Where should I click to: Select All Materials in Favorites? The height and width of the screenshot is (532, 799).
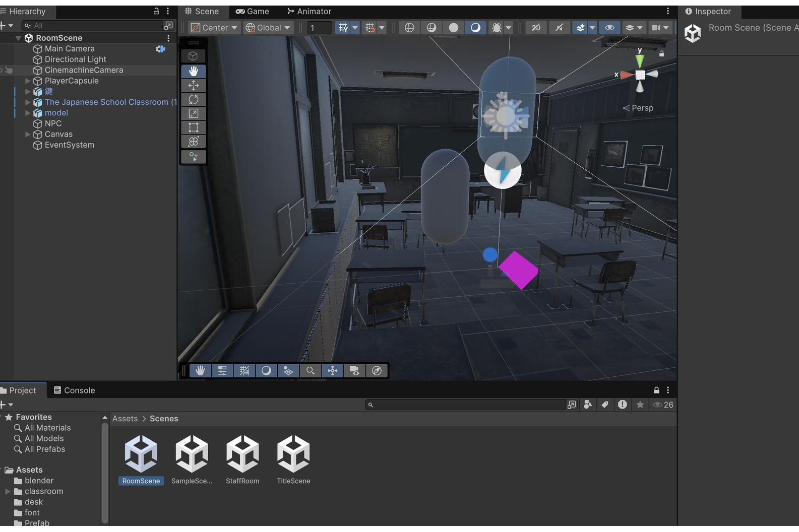point(47,428)
